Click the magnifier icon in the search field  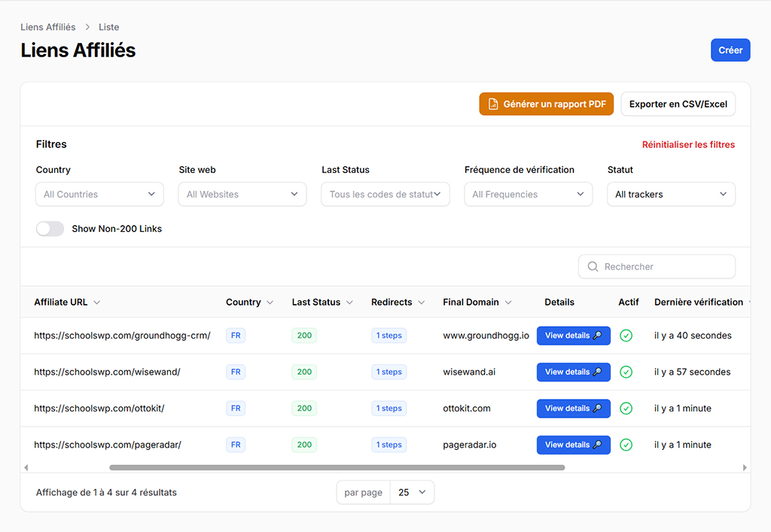click(593, 267)
